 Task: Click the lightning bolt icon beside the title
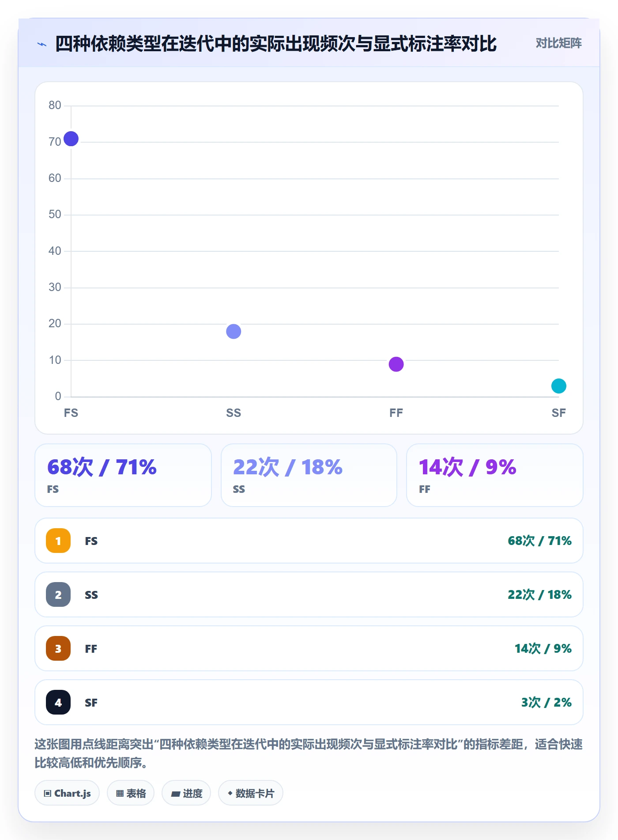tap(42, 44)
